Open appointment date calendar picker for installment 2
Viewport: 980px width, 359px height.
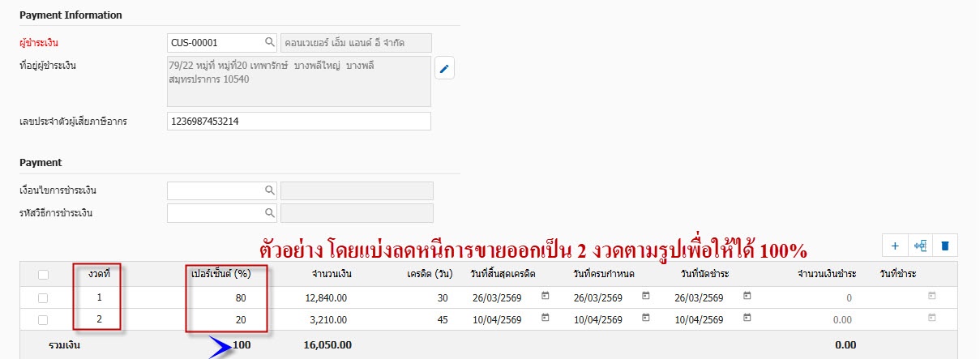(747, 318)
